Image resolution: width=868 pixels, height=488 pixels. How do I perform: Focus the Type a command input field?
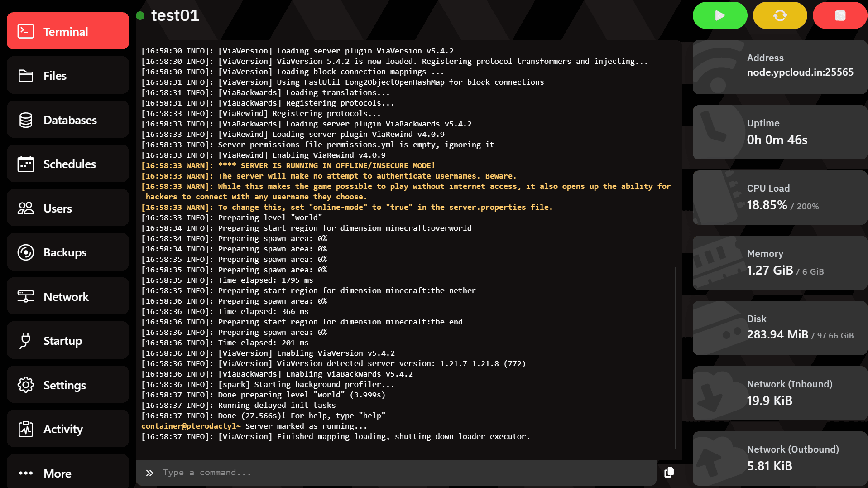[317, 472]
